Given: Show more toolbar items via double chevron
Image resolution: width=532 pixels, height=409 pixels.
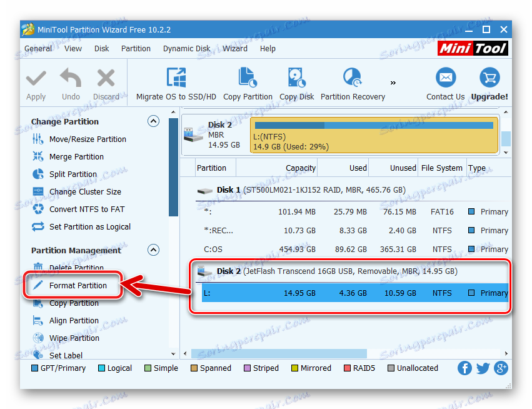Looking at the screenshot, I should coord(393,83).
